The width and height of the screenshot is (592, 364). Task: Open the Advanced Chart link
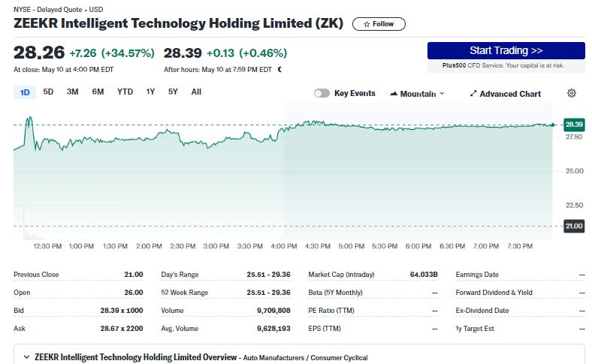click(505, 94)
